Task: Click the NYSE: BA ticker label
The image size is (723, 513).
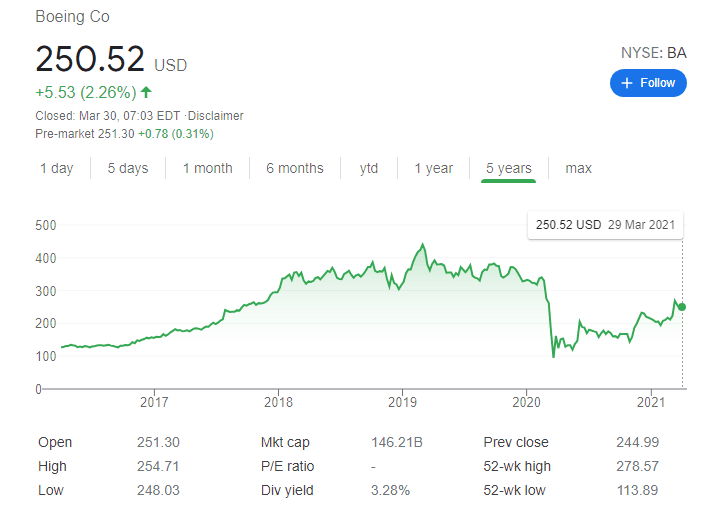Action: tap(653, 53)
